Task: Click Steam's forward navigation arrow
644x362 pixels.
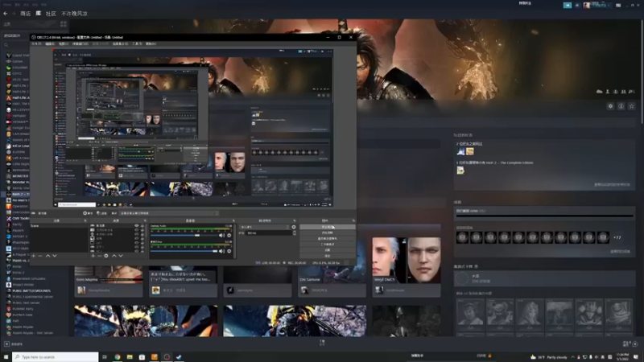Action: (x=14, y=14)
